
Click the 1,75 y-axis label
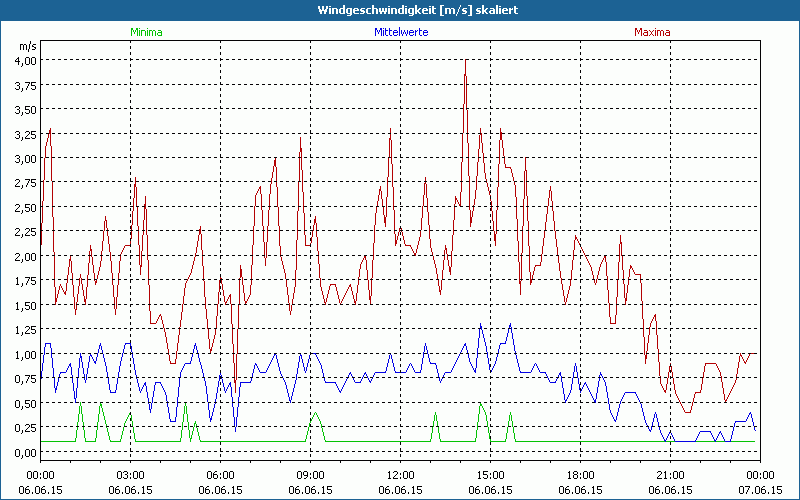tap(25, 281)
